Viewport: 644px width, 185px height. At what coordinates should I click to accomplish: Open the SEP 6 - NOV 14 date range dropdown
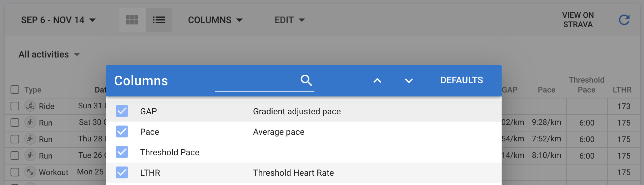(x=58, y=20)
